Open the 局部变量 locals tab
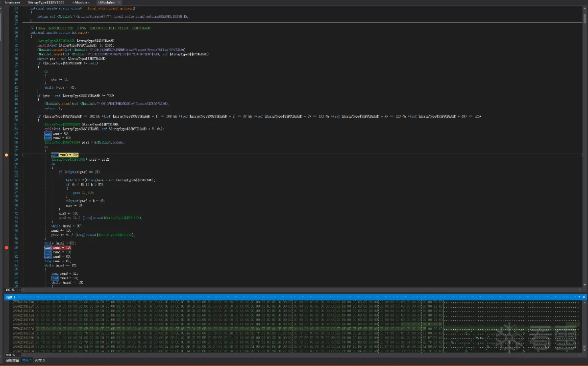The height and width of the screenshot is (366, 588). point(11,361)
